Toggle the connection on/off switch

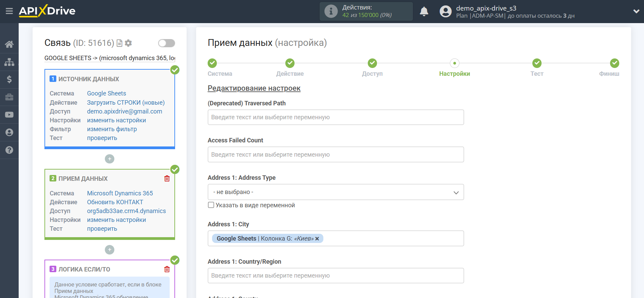166,43
